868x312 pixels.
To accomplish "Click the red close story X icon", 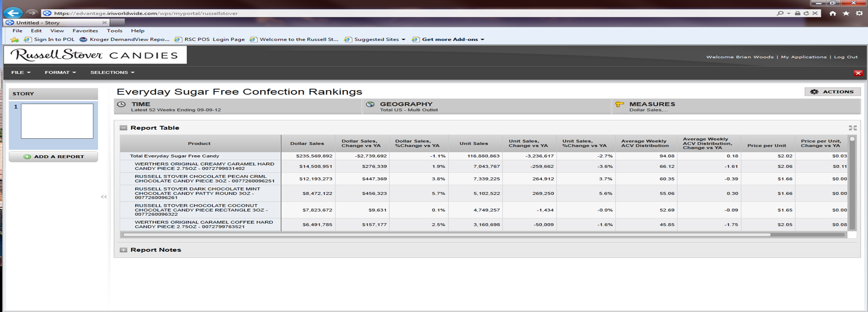I will pyautogui.click(x=858, y=73).
